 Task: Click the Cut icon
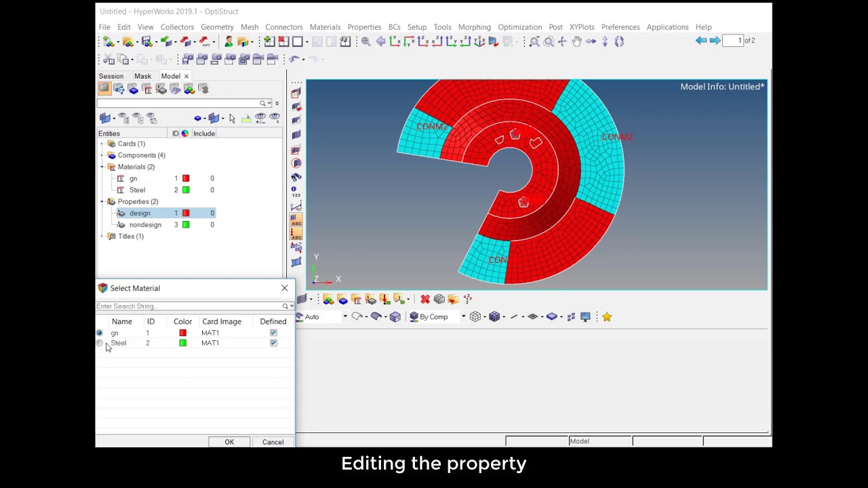click(108, 59)
